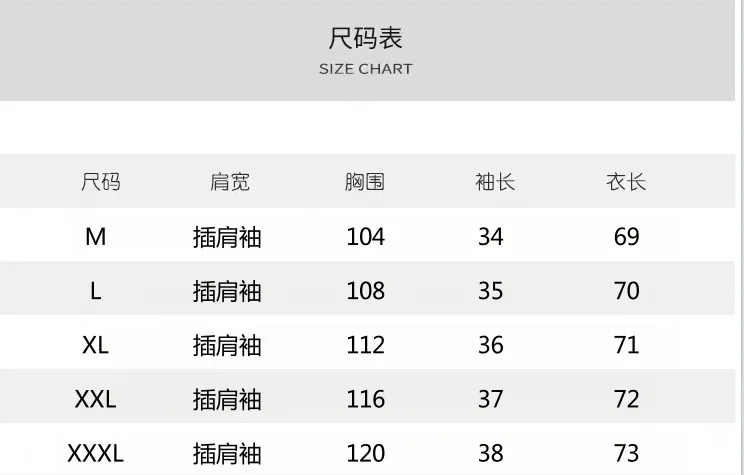Screen dimensions: 744x475
Task: Click the XL size row label
Action: pyautogui.click(x=95, y=345)
